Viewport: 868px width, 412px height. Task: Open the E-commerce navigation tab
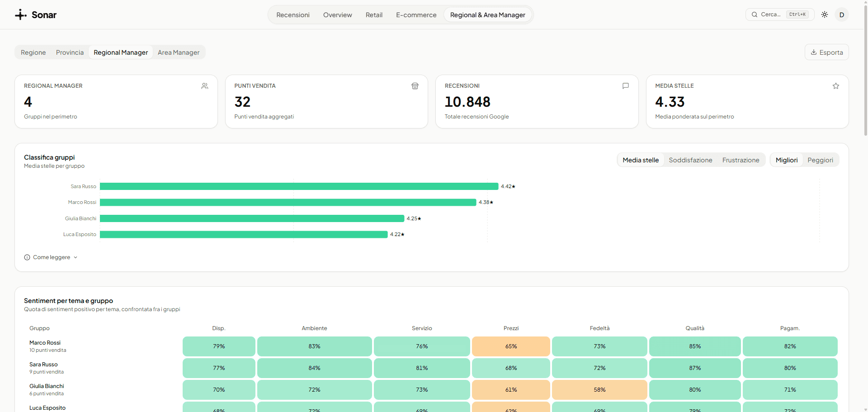click(x=416, y=15)
